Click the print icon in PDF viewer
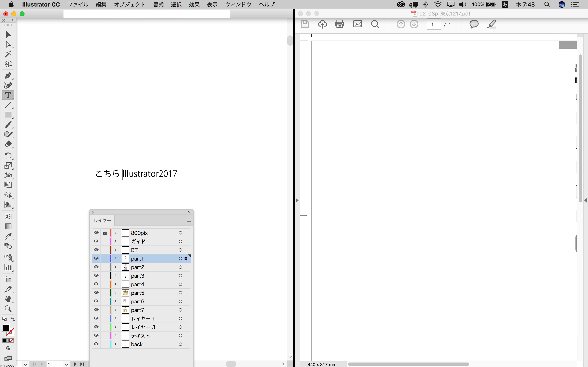 340,24
